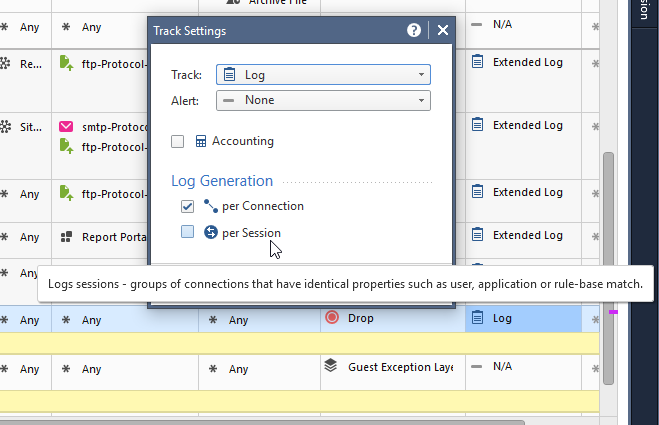This screenshot has height=425, width=659.
Task: Select Extended Log text in Report Portal row
Action: (x=528, y=235)
